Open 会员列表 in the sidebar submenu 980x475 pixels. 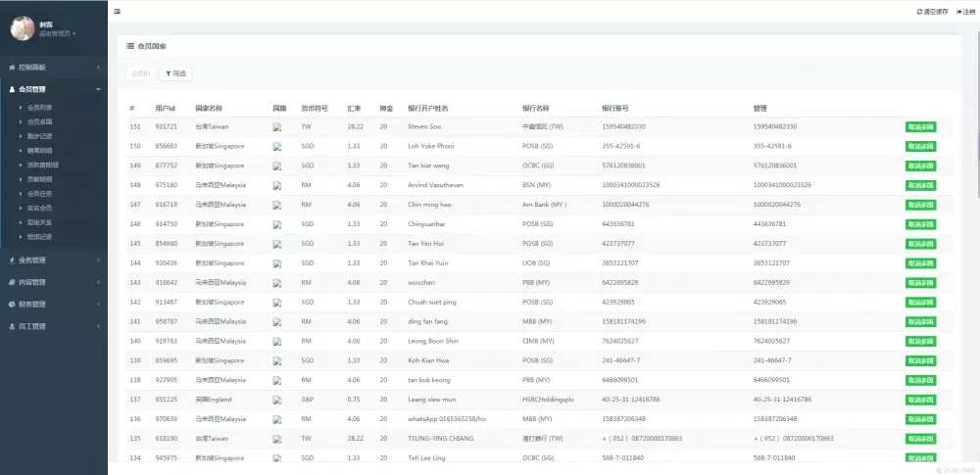tap(40, 107)
